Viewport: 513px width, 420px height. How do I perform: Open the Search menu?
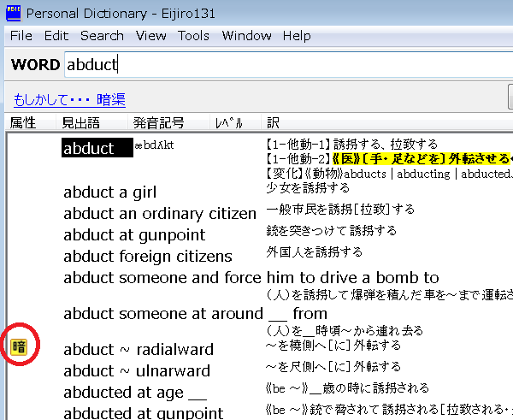[102, 36]
